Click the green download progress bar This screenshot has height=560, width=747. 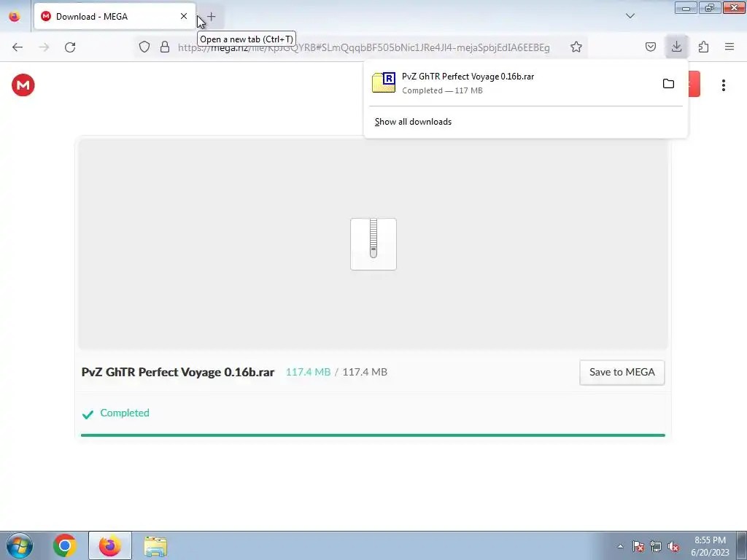tap(373, 435)
